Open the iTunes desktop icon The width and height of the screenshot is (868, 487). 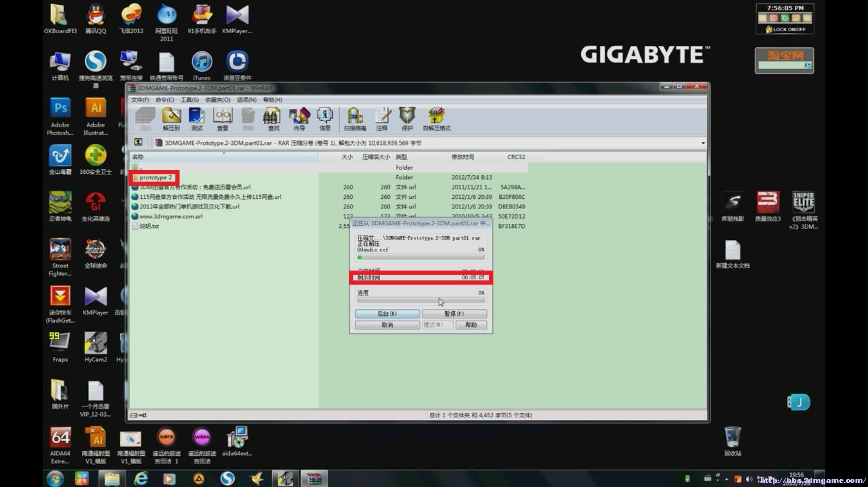click(202, 66)
